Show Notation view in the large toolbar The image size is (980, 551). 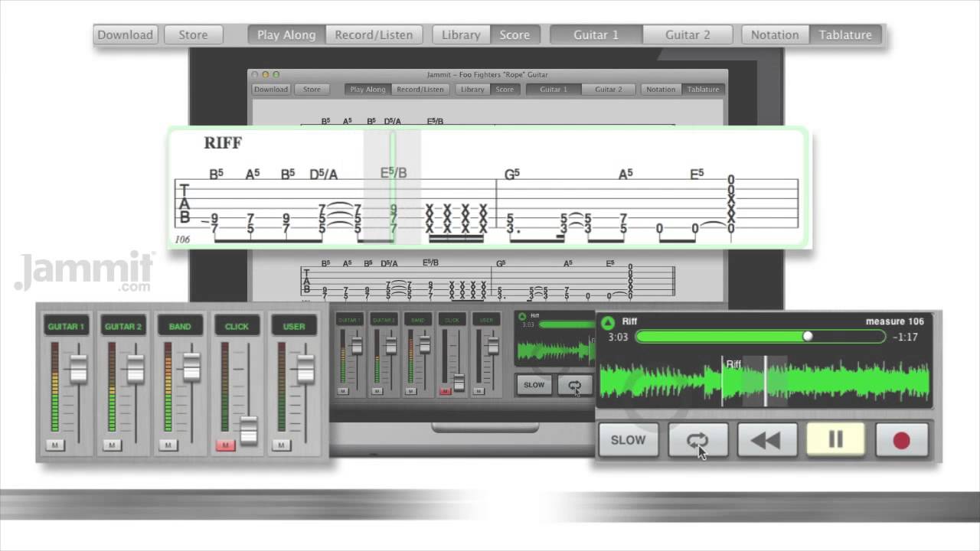tap(775, 34)
